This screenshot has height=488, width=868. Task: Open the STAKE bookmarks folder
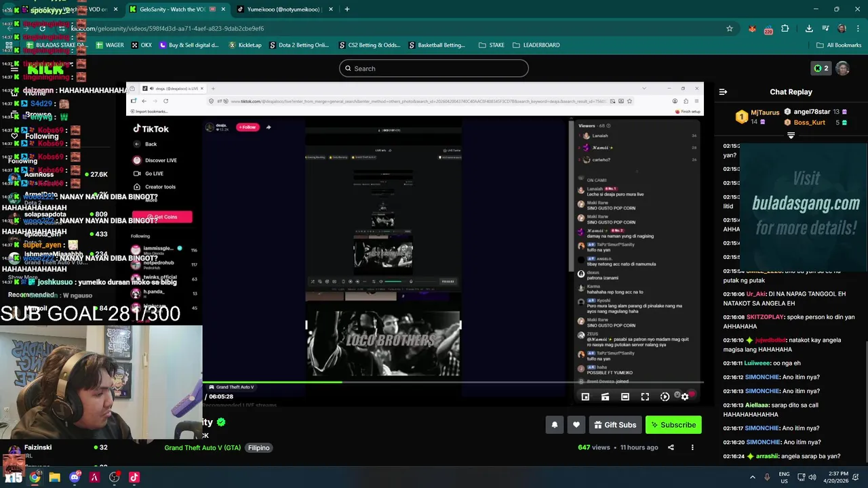[x=490, y=45]
